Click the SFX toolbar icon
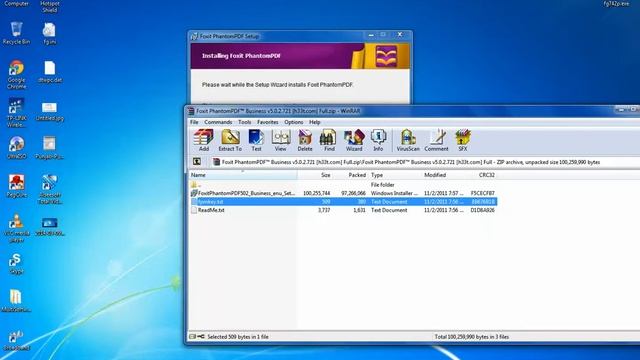 point(463,140)
